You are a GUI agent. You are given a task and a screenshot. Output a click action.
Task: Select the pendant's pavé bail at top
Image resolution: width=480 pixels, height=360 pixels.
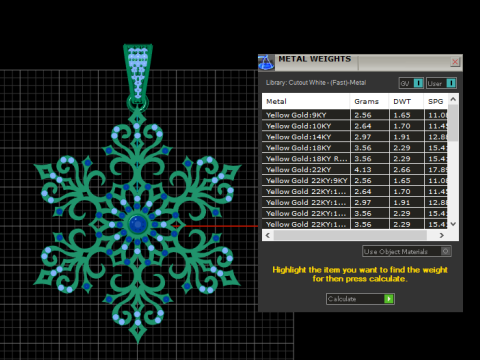tap(138, 73)
